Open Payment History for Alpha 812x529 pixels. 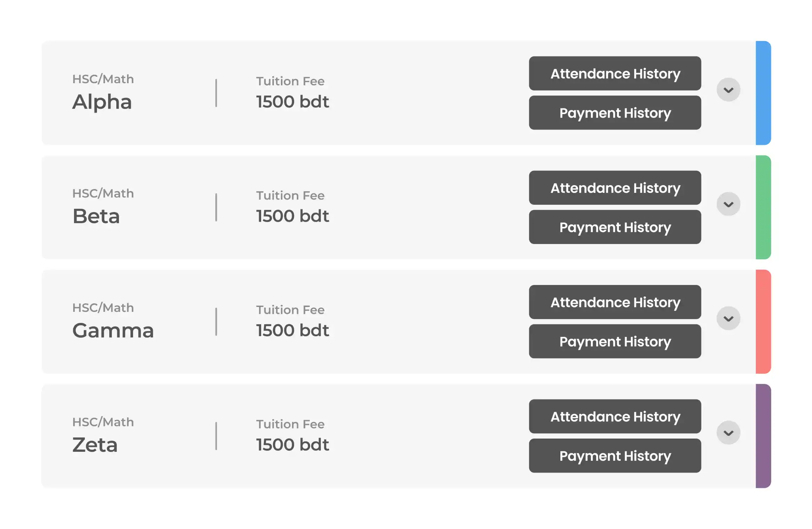point(614,113)
